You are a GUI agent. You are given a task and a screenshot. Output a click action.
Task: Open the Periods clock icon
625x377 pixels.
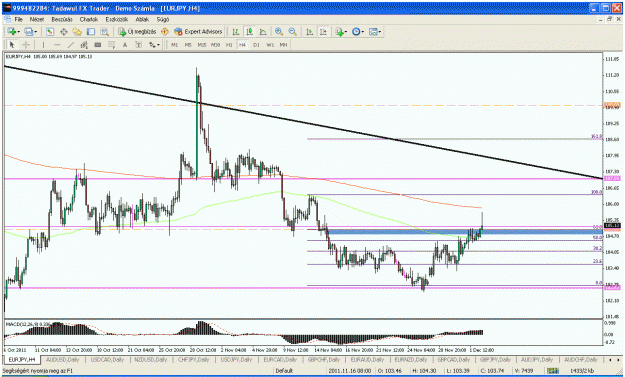[356, 31]
